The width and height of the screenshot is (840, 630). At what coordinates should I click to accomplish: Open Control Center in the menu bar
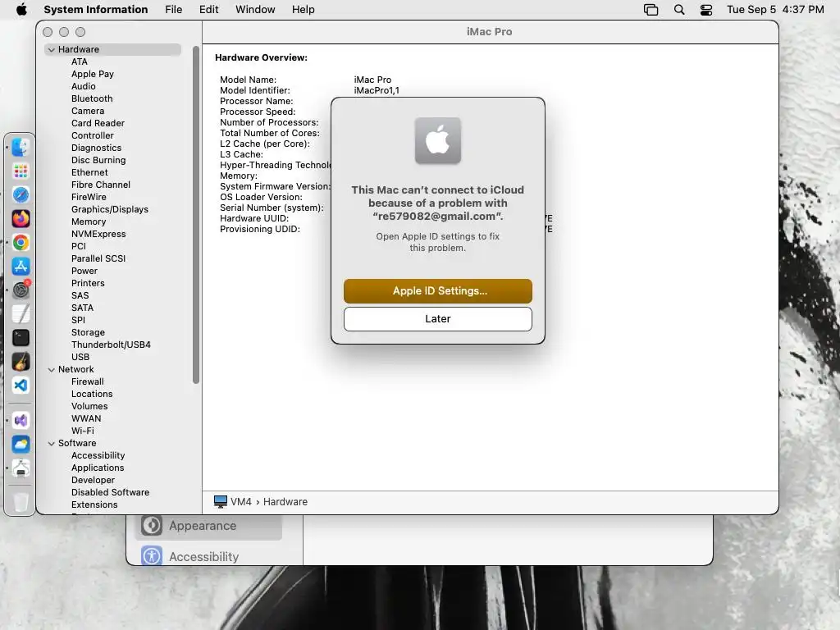[706, 10]
